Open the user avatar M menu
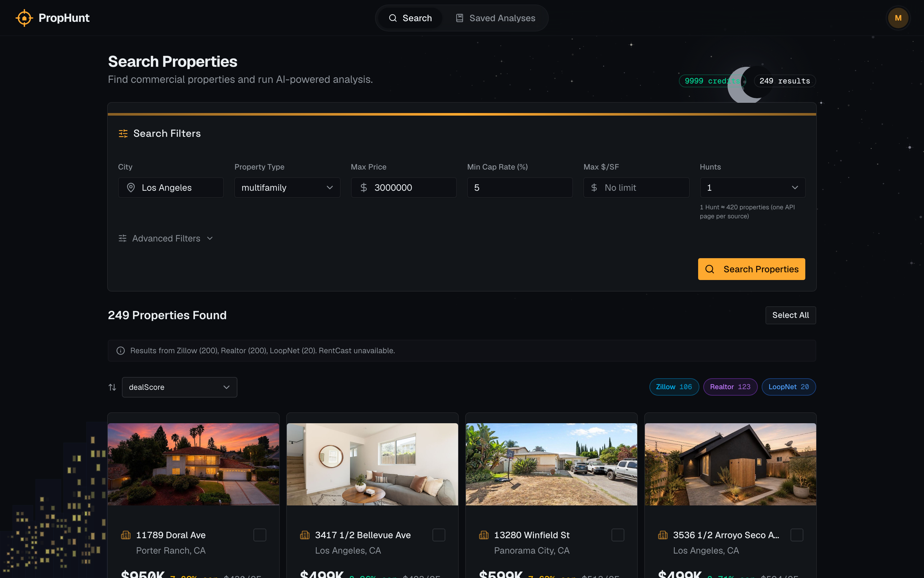The width and height of the screenshot is (924, 578). [x=898, y=18]
